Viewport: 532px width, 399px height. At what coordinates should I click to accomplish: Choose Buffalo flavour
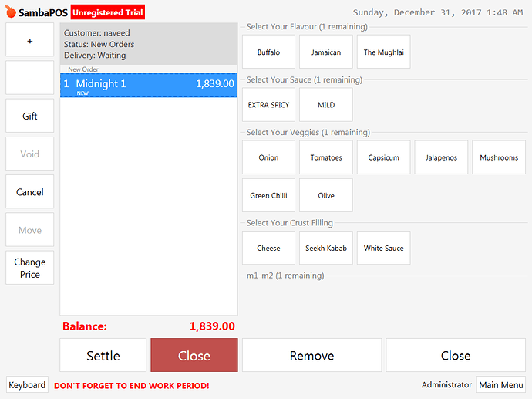(269, 52)
